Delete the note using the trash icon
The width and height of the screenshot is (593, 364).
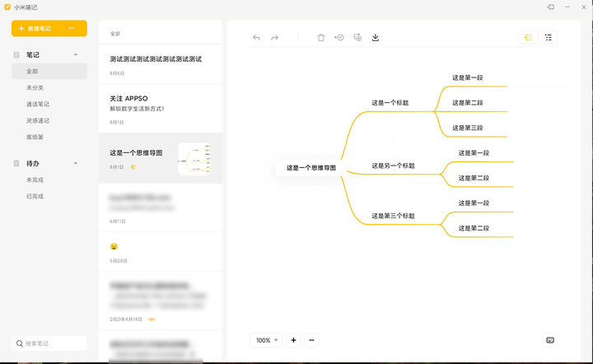click(x=321, y=38)
